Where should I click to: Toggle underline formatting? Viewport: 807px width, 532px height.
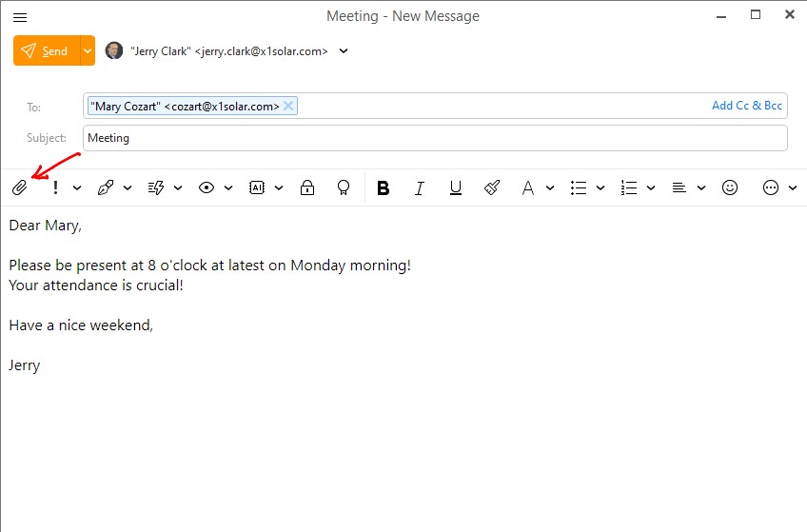click(456, 188)
